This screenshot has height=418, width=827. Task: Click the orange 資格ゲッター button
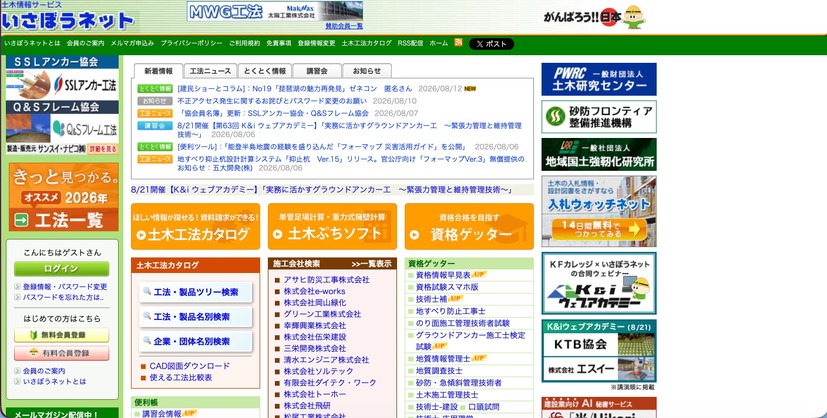(x=469, y=227)
